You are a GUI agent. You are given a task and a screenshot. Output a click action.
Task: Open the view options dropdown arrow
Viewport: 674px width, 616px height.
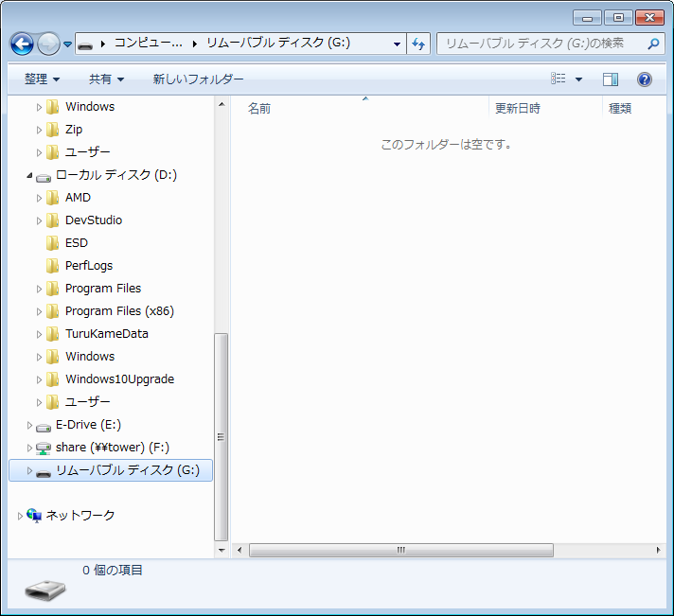[578, 79]
